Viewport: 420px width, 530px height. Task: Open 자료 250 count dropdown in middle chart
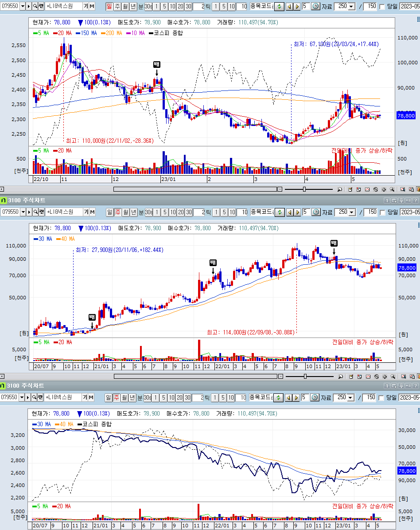(x=352, y=212)
